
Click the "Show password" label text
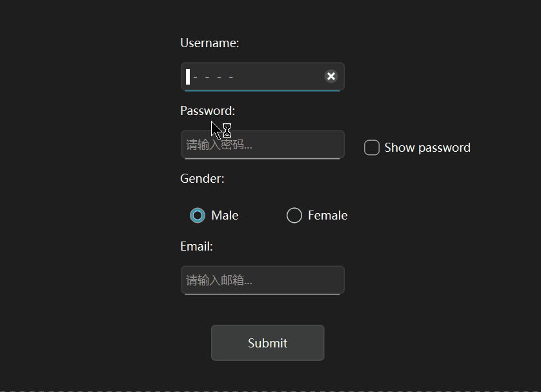click(x=427, y=148)
